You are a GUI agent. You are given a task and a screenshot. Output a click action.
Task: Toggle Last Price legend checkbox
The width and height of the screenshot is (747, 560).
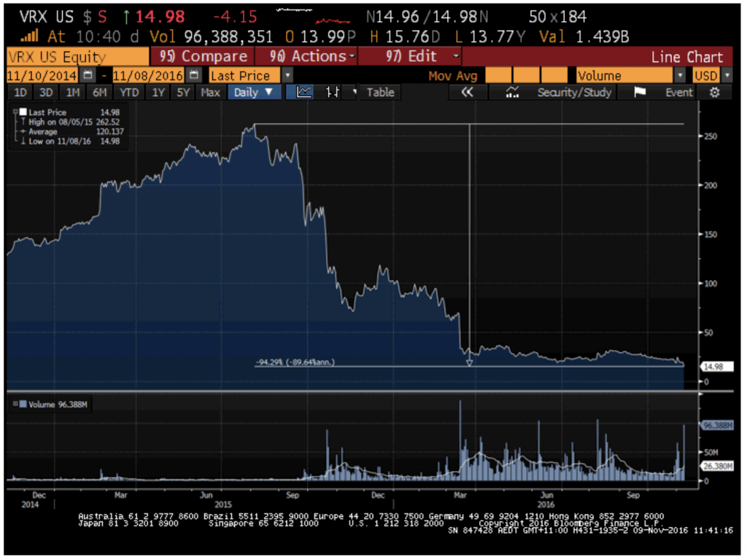23,112
